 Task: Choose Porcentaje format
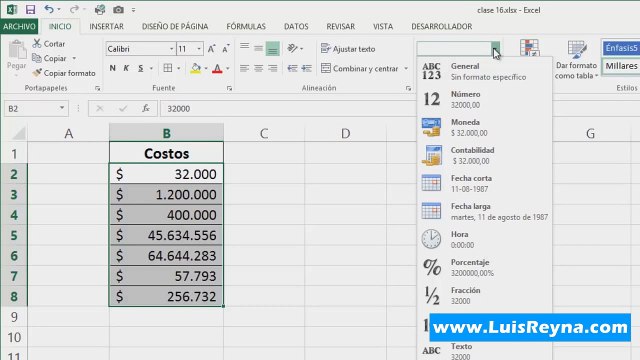tap(484, 268)
